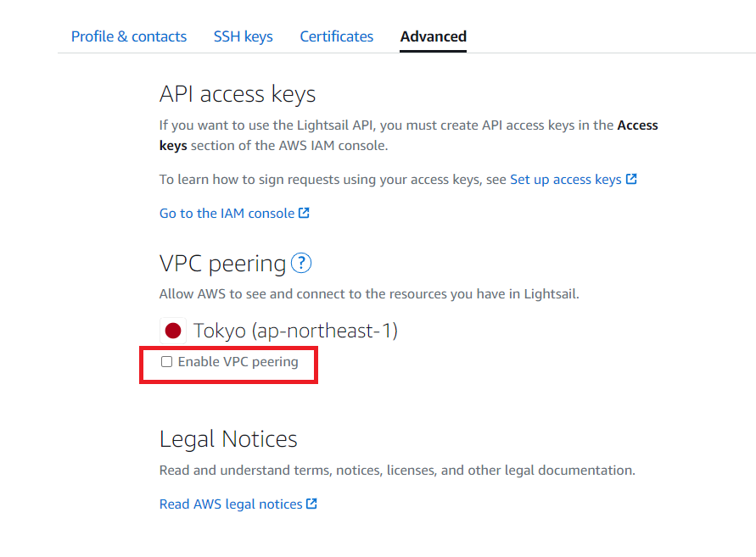Open the "Set up access keys" link
Screen dimensions: 756x557
568,179
